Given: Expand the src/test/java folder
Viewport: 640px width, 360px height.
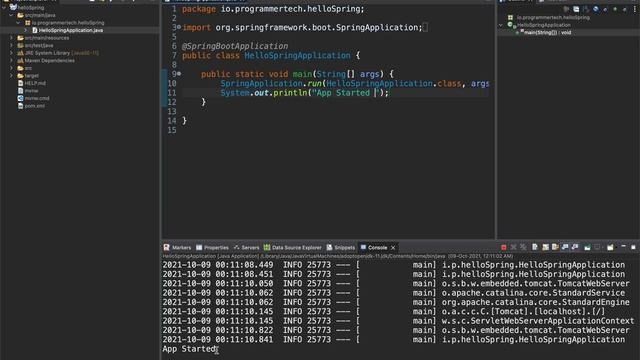Looking at the screenshot, I should point(11,45).
